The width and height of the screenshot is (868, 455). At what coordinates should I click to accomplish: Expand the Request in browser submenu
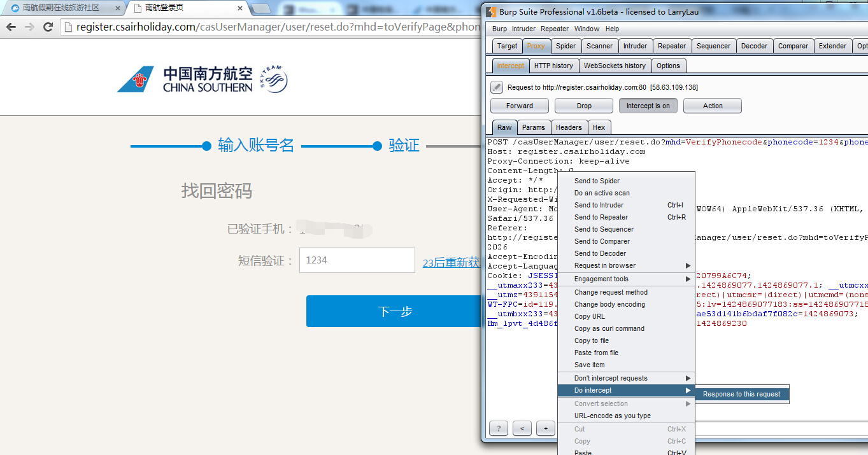click(x=626, y=265)
